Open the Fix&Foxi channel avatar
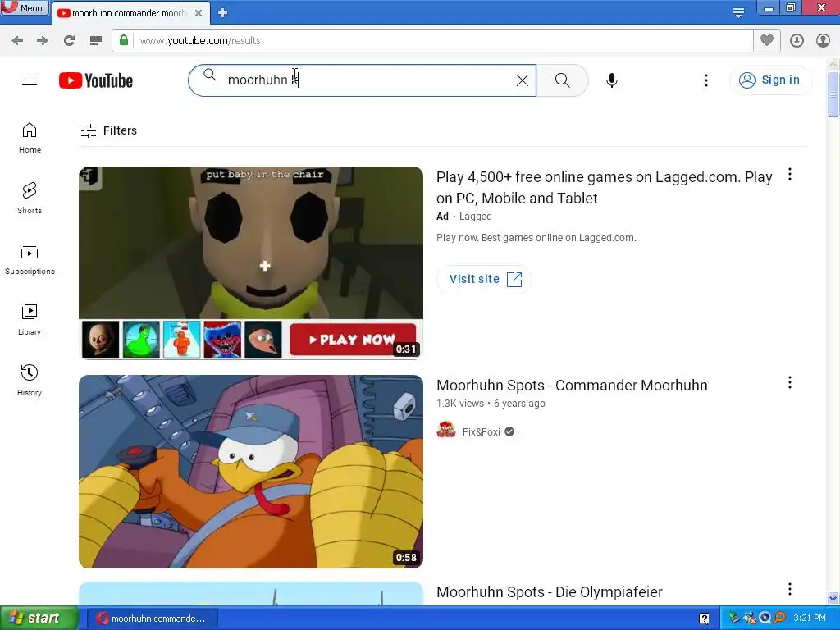The width and height of the screenshot is (840, 630). (x=445, y=430)
